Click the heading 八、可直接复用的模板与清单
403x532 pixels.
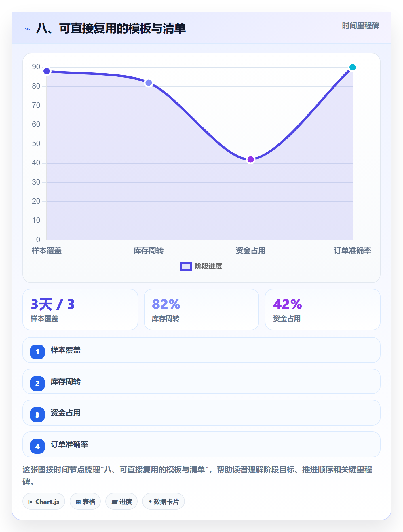click(x=111, y=28)
